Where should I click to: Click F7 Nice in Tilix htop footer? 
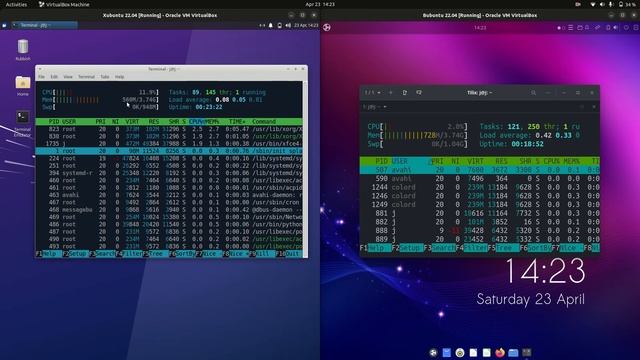pos(567,248)
